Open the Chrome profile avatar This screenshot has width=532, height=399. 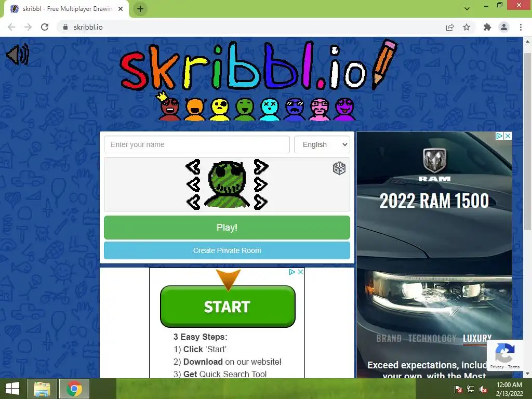(504, 27)
